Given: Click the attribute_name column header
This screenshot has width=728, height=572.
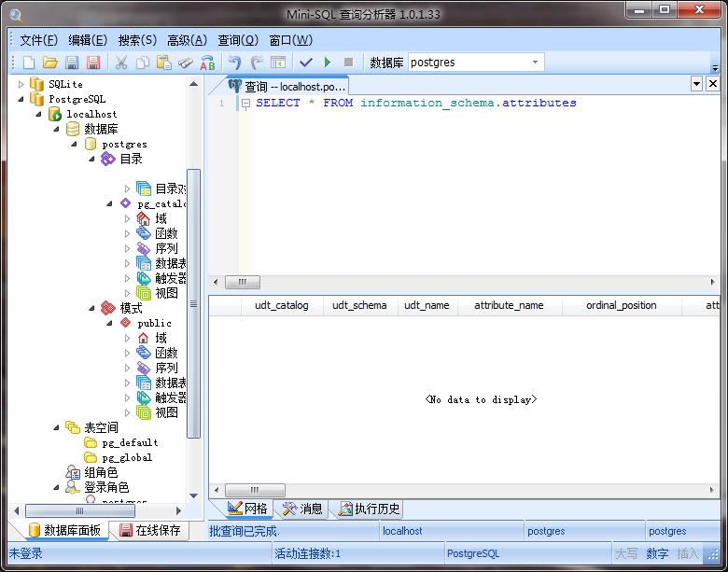Looking at the screenshot, I should tap(510, 305).
